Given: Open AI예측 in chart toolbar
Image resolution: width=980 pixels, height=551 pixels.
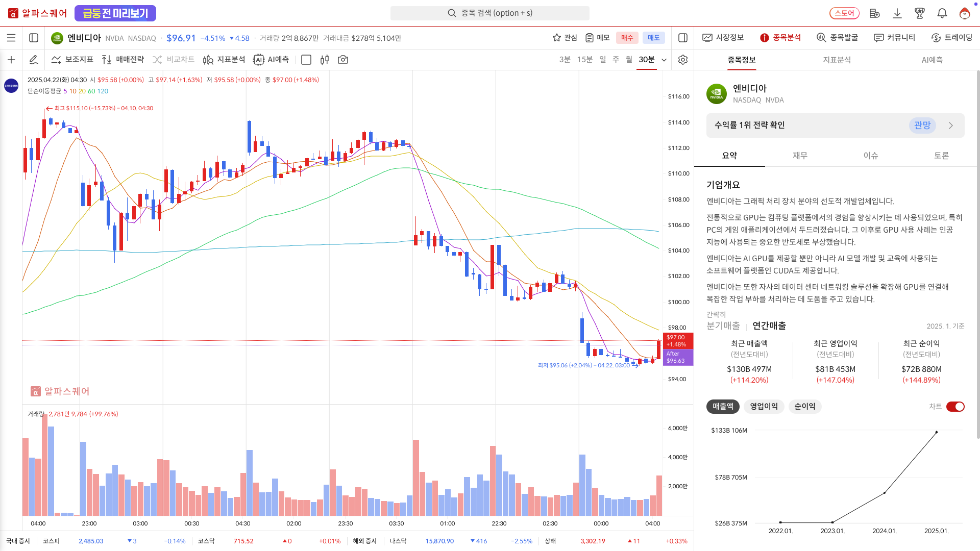Looking at the screenshot, I should coord(272,60).
